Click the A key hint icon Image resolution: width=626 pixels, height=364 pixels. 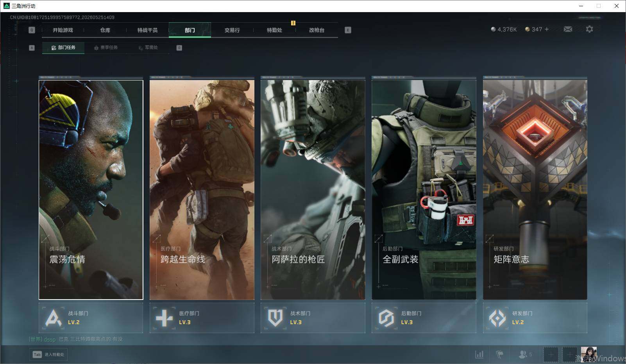[x=32, y=48]
